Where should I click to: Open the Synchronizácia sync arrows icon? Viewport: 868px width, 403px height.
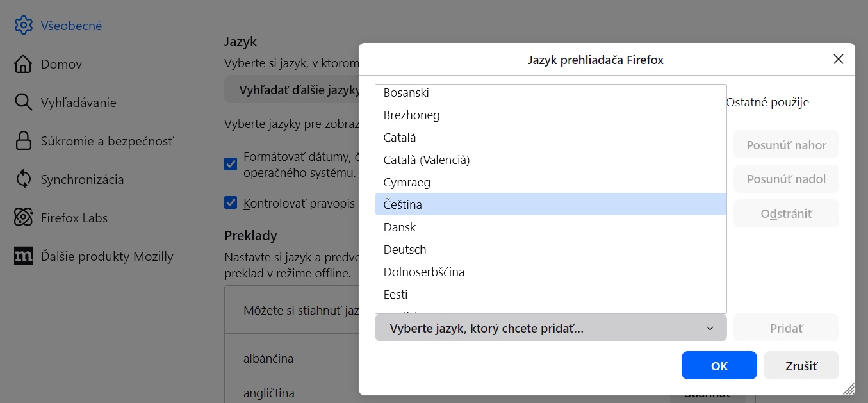(23, 179)
